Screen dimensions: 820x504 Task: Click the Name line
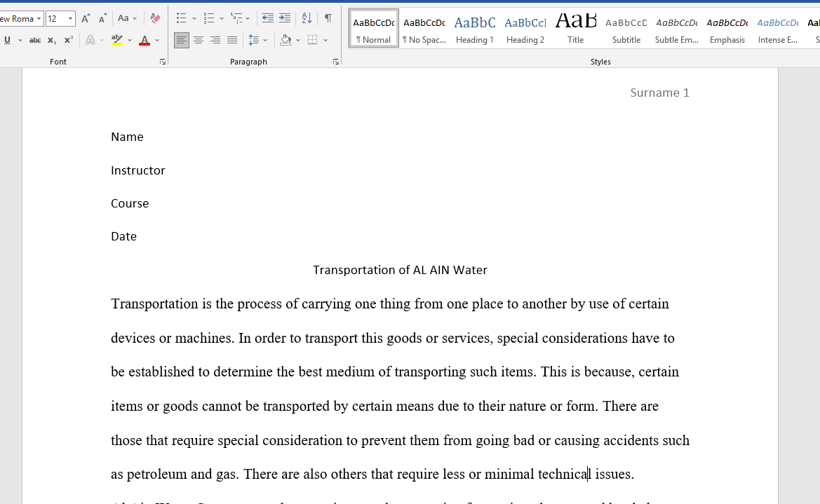127,137
